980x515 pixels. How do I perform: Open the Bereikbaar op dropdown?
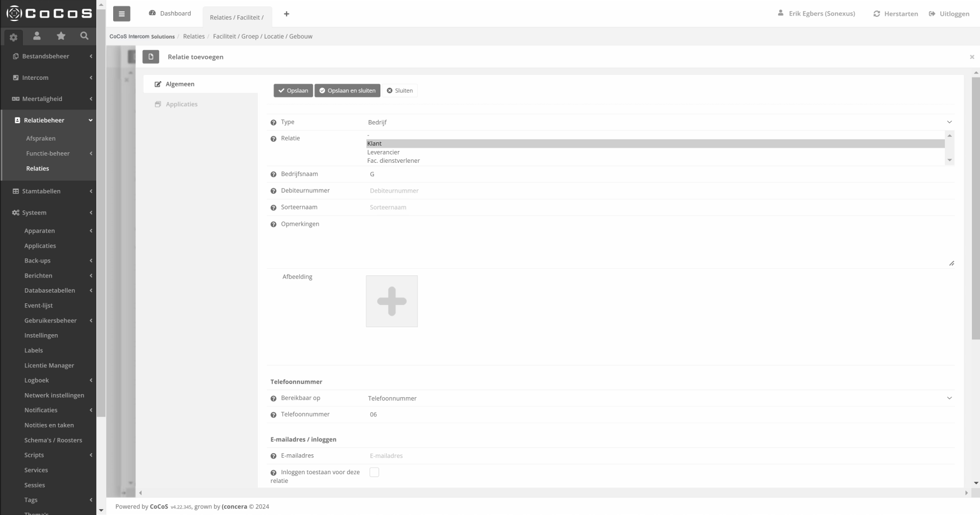coord(659,398)
